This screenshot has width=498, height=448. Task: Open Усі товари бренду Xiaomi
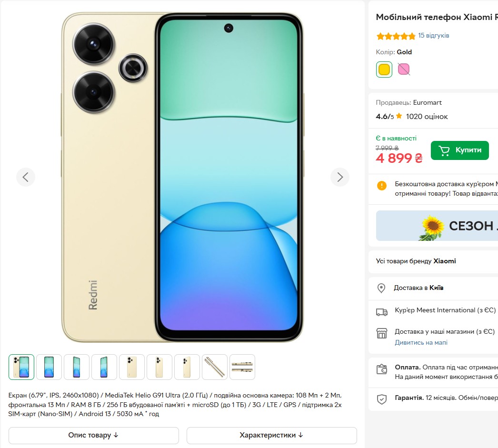417,261
